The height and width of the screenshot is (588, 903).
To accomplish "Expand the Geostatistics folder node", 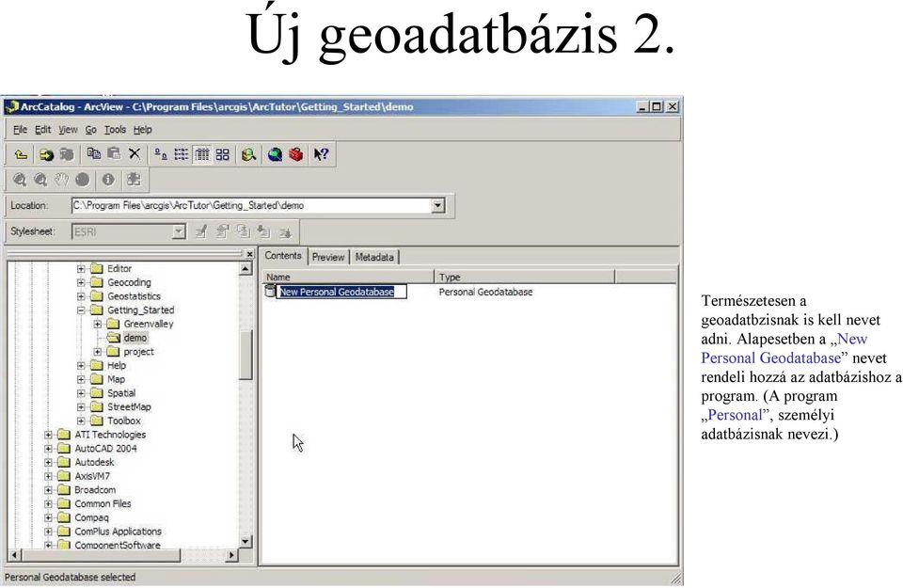I will click(x=81, y=296).
